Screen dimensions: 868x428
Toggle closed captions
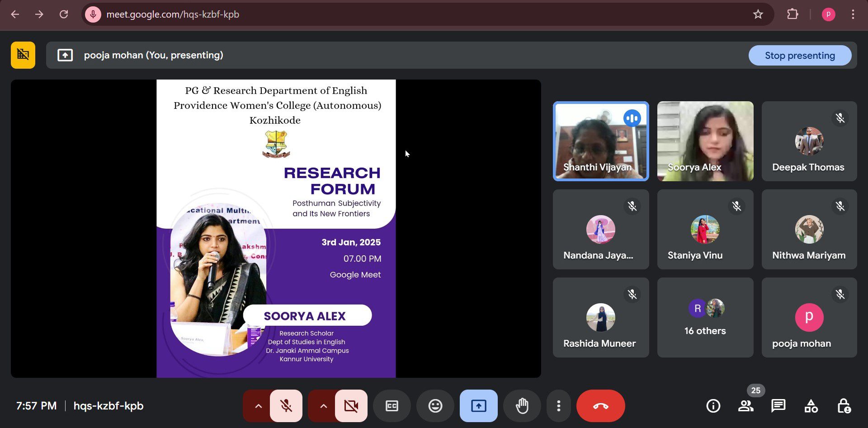(x=392, y=406)
